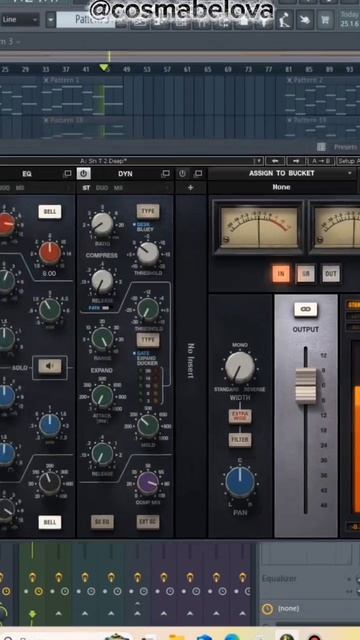Toggle the output link chain button
This screenshot has width=360, height=640.
(x=305, y=309)
